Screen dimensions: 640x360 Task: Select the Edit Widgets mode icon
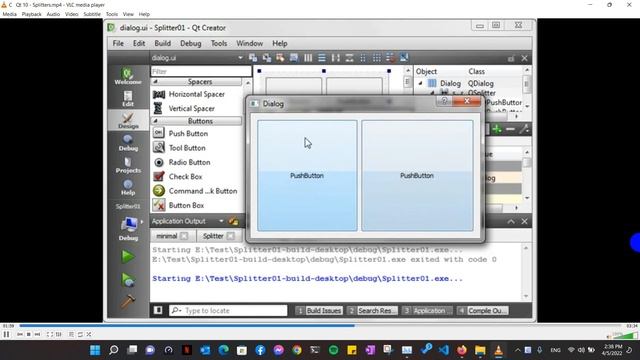click(x=253, y=58)
